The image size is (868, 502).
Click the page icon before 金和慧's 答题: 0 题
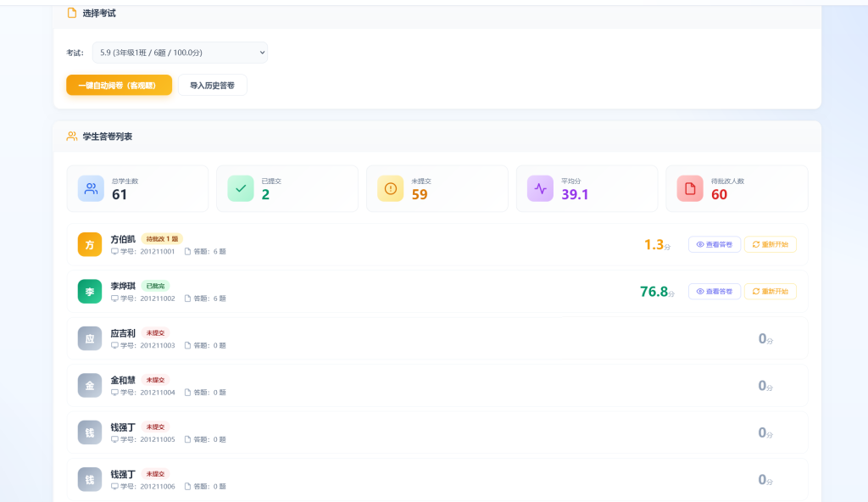(187, 393)
